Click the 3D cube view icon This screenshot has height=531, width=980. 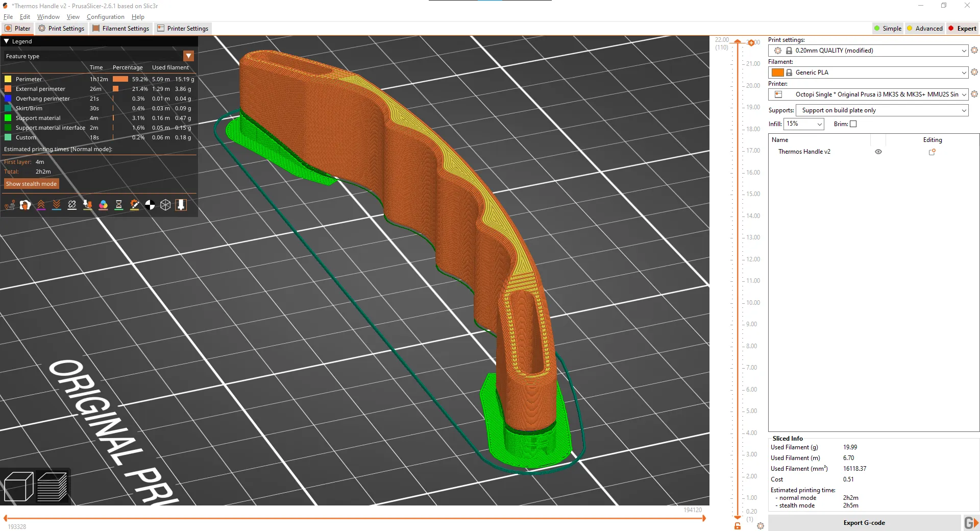tap(18, 486)
